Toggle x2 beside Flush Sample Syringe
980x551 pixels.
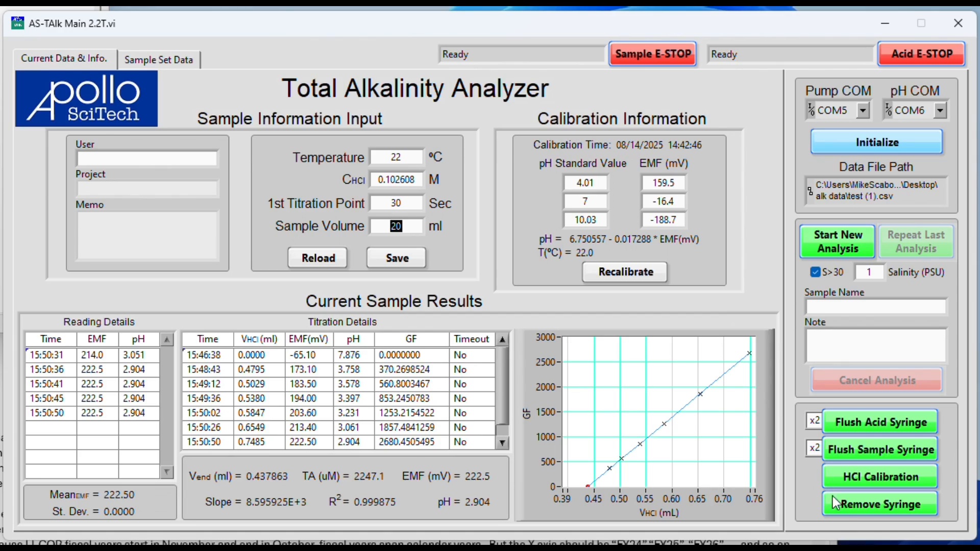[814, 448]
